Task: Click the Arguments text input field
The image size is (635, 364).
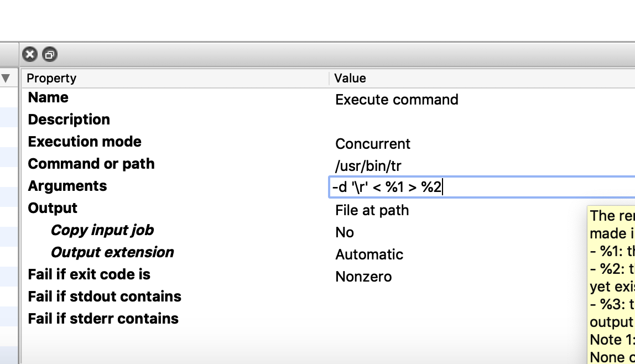Action: click(481, 188)
